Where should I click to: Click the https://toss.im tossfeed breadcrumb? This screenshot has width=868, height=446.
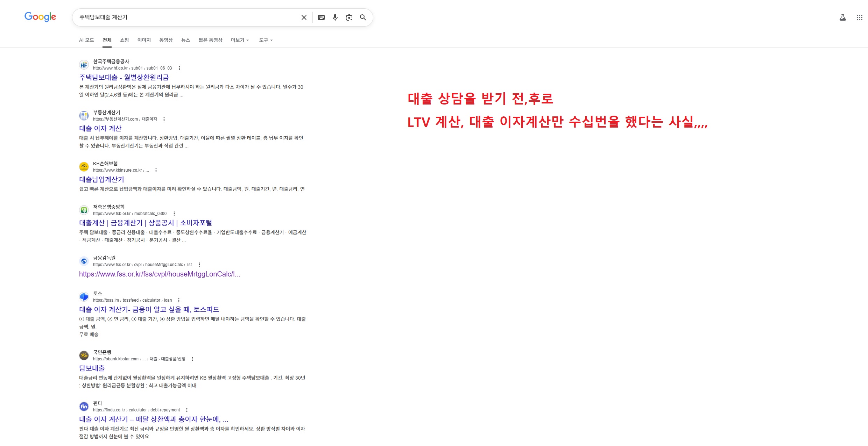pos(133,300)
